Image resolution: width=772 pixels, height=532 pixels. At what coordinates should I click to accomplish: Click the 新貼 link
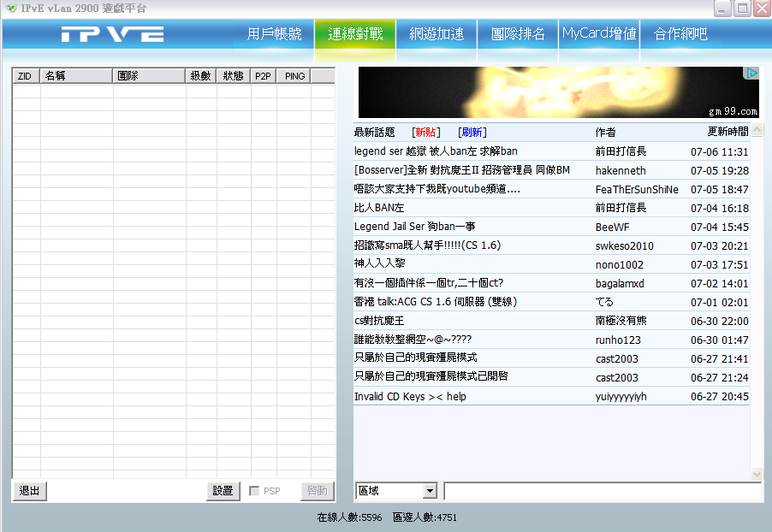point(425,132)
